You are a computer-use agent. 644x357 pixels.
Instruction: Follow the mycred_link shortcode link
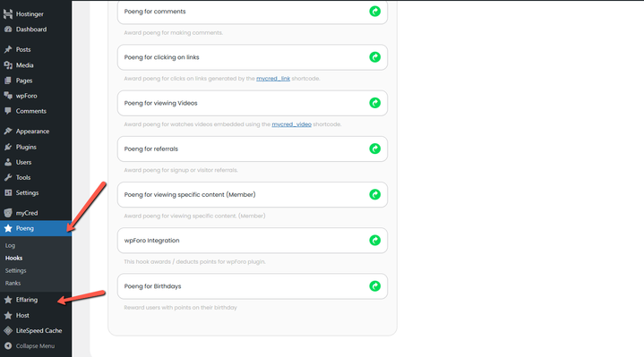coord(273,79)
